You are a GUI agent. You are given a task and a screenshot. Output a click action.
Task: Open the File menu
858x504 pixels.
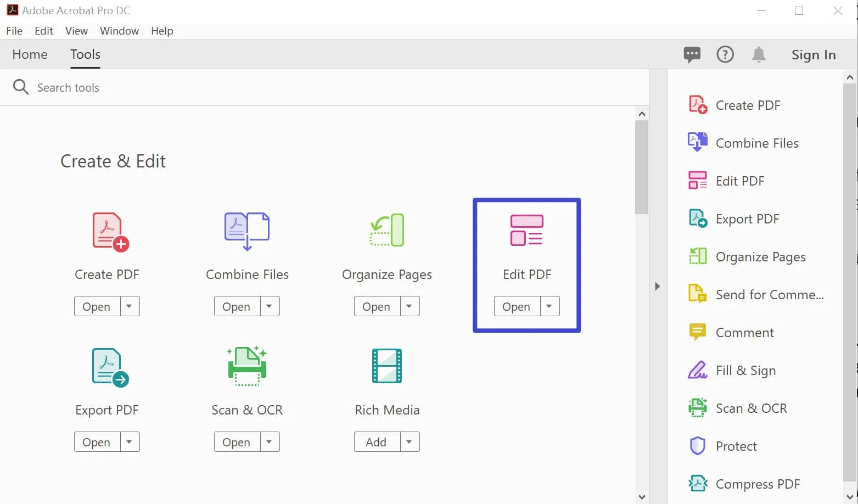[14, 31]
